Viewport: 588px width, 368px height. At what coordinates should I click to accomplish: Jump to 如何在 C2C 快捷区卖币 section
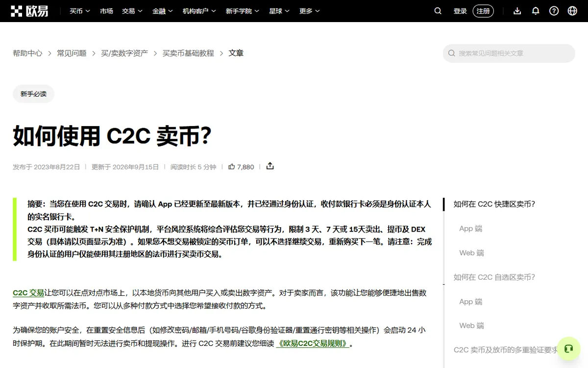(494, 204)
